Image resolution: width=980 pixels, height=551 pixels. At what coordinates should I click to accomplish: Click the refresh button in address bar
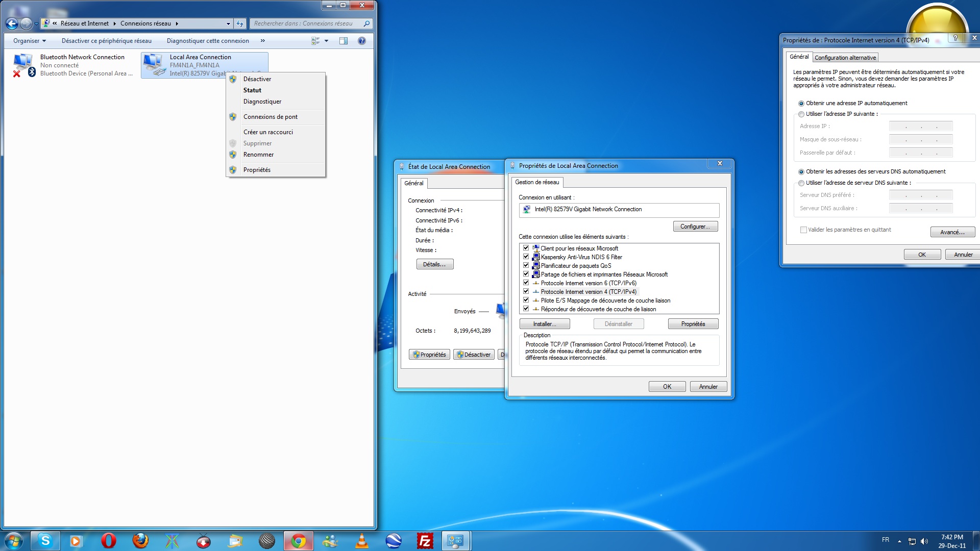point(240,23)
